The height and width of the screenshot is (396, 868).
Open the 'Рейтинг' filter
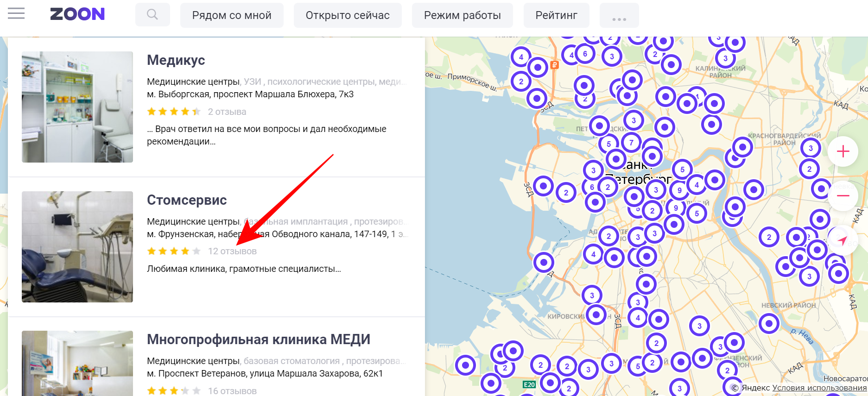click(557, 15)
